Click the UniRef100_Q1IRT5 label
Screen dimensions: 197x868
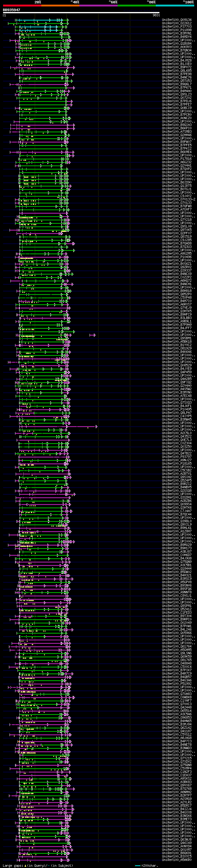[177, 186]
